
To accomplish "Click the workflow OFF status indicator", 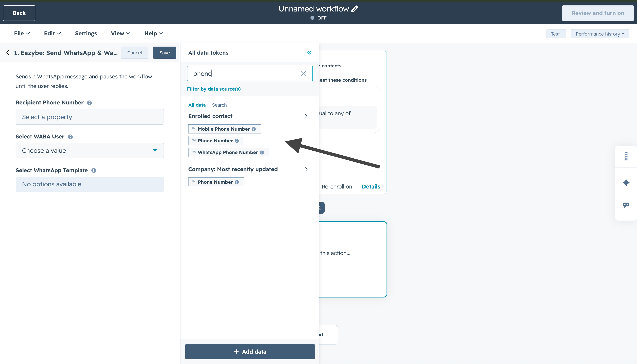I will tap(318, 18).
